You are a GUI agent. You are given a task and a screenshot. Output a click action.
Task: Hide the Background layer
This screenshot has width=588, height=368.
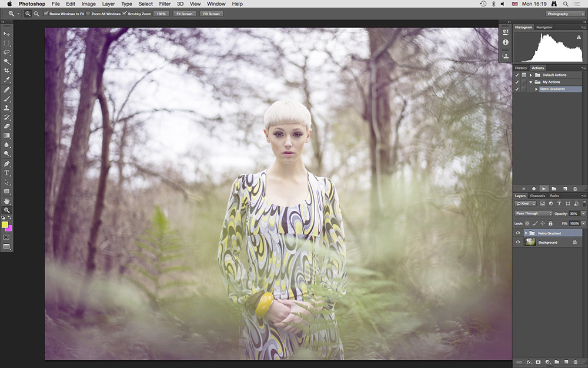[518, 242]
